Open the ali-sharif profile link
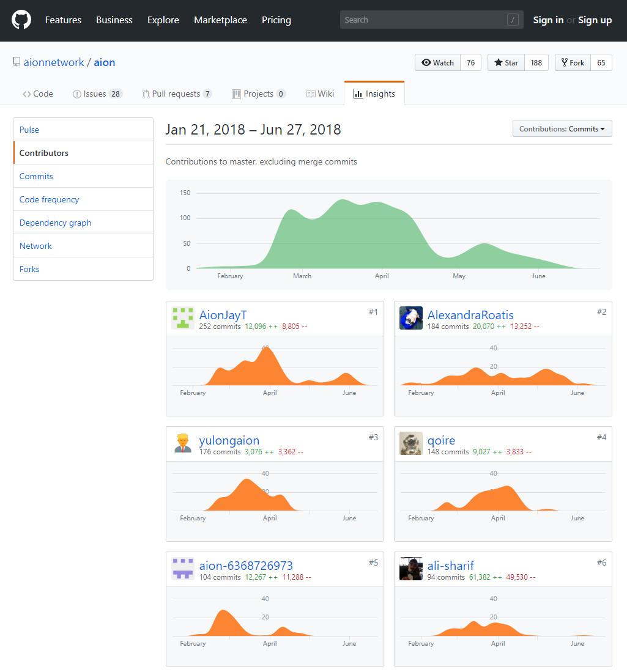The image size is (627, 672). (x=450, y=565)
